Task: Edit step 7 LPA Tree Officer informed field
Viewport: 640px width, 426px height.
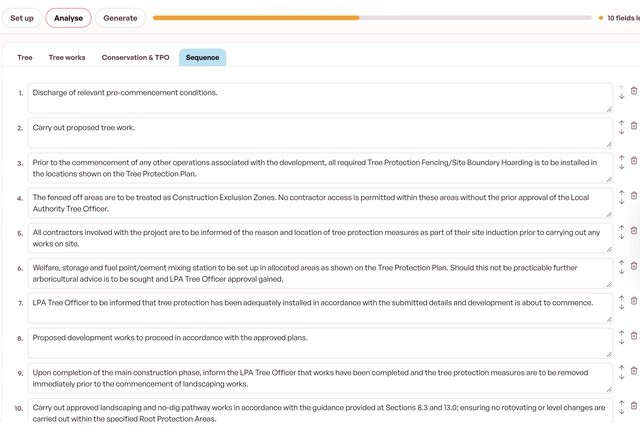Action: click(x=320, y=308)
